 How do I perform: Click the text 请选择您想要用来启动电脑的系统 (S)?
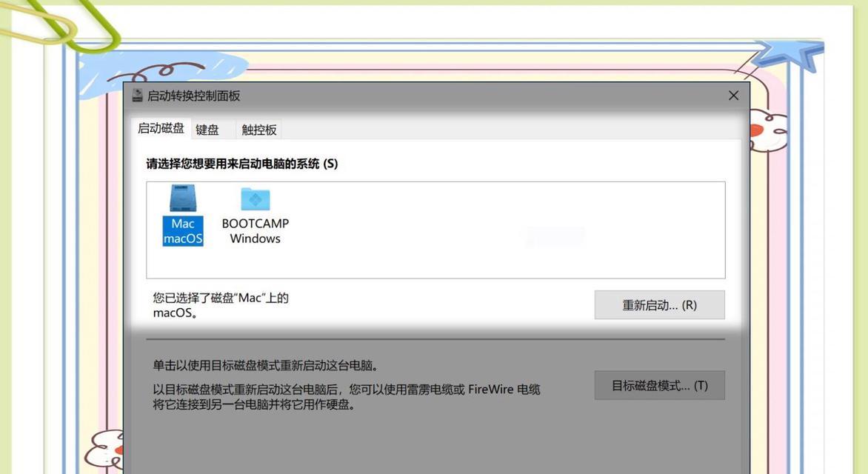point(242,164)
